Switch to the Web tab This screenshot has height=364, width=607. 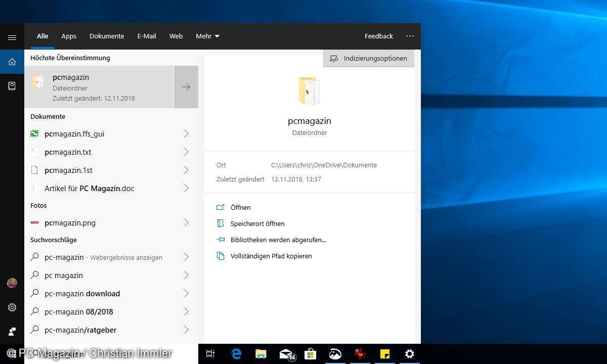(x=176, y=36)
